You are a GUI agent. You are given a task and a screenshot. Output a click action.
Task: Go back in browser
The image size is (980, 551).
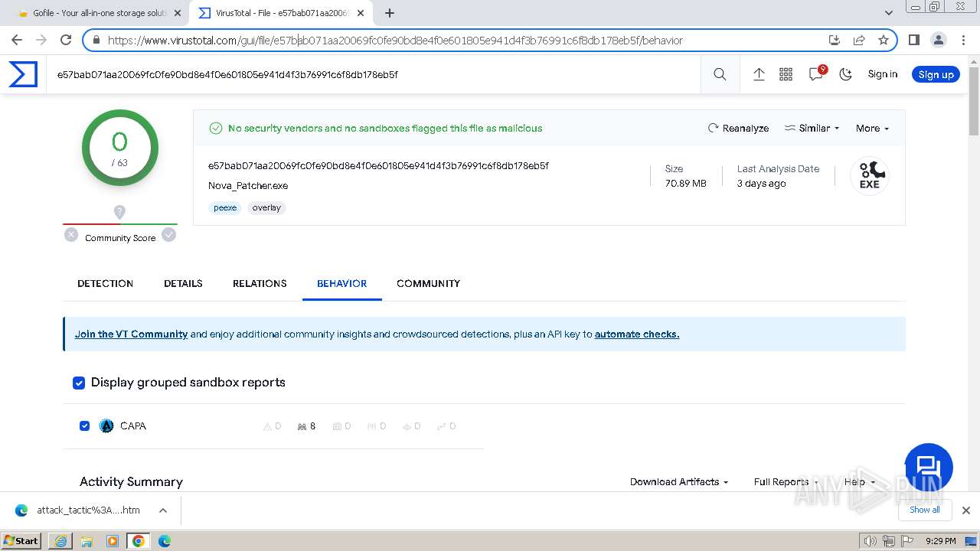[x=17, y=40]
